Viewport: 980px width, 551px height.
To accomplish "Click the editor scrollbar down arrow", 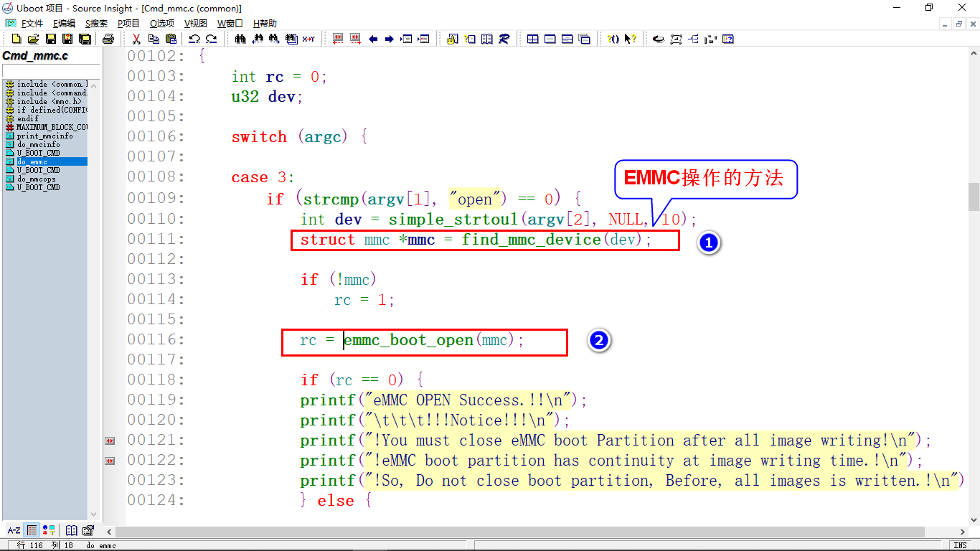I will (x=974, y=519).
